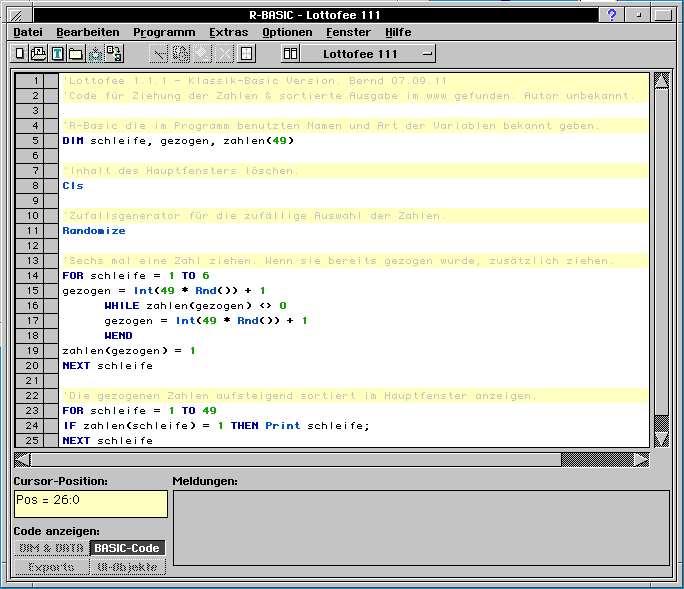Screen dimensions: 684x589
Task: Click the vertical scrollbar up arrow
Action: pyautogui.click(x=661, y=81)
